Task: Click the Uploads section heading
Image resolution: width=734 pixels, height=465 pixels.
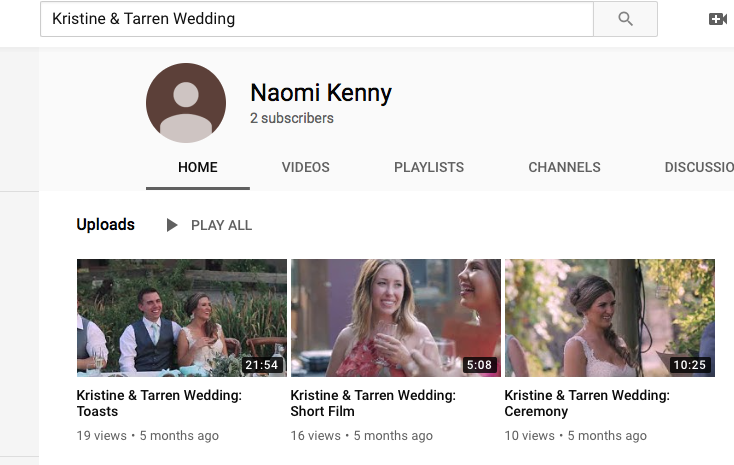Action: (x=105, y=224)
